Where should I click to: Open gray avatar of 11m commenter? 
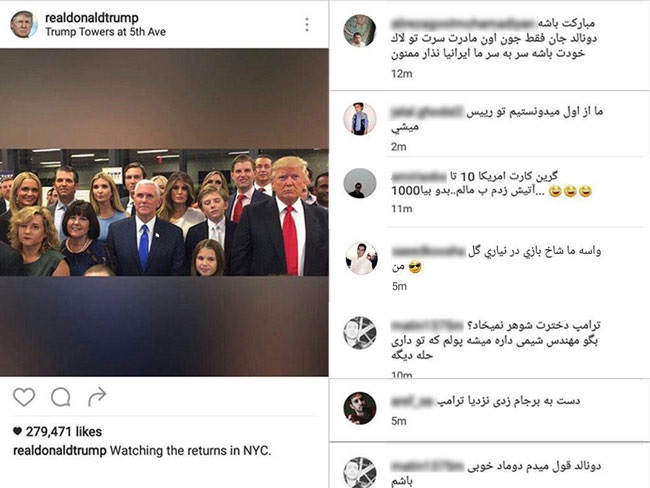click(360, 184)
